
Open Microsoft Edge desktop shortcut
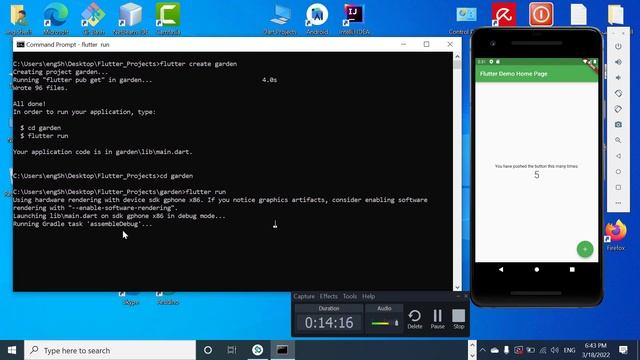pyautogui.click(x=56, y=19)
